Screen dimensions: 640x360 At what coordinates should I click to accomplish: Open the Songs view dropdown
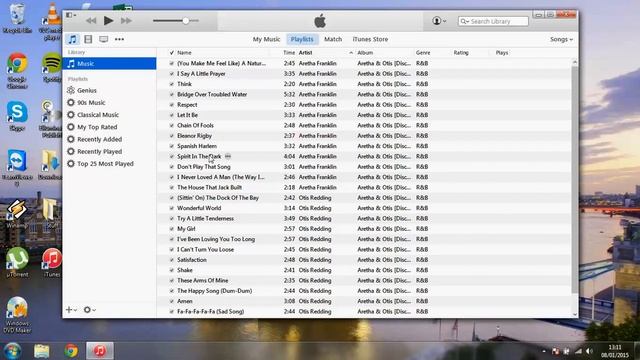click(561, 39)
